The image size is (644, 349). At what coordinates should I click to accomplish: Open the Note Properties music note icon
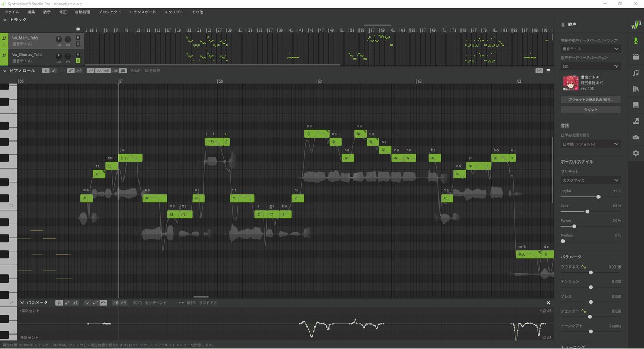(636, 72)
